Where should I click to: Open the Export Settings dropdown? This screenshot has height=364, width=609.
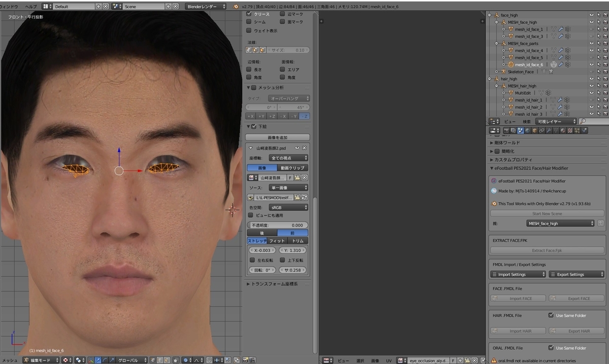point(577,274)
